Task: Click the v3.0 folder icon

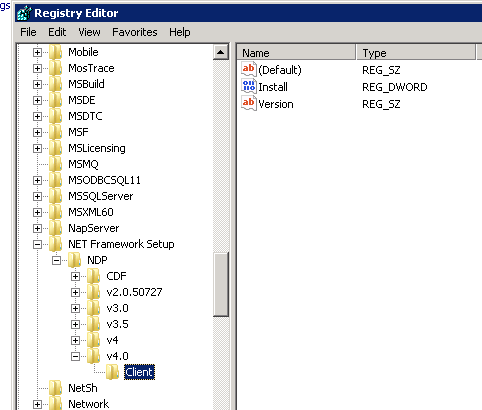Action: click(x=93, y=308)
